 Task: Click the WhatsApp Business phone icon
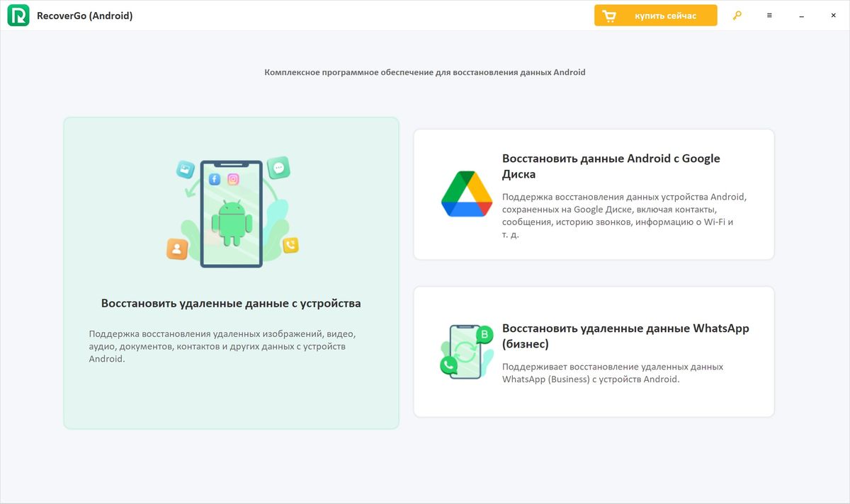pyautogui.click(x=467, y=352)
